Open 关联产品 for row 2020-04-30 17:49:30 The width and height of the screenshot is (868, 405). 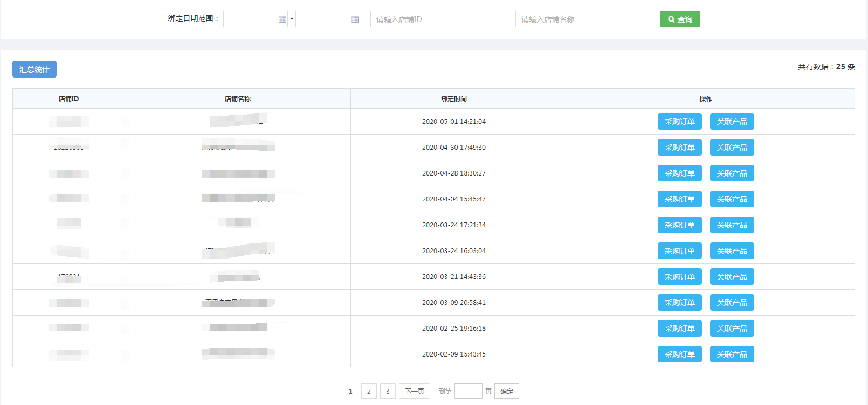tap(732, 148)
